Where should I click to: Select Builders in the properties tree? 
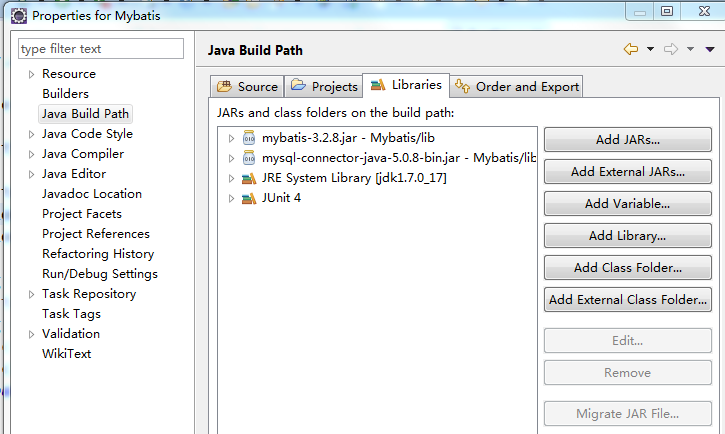(65, 94)
